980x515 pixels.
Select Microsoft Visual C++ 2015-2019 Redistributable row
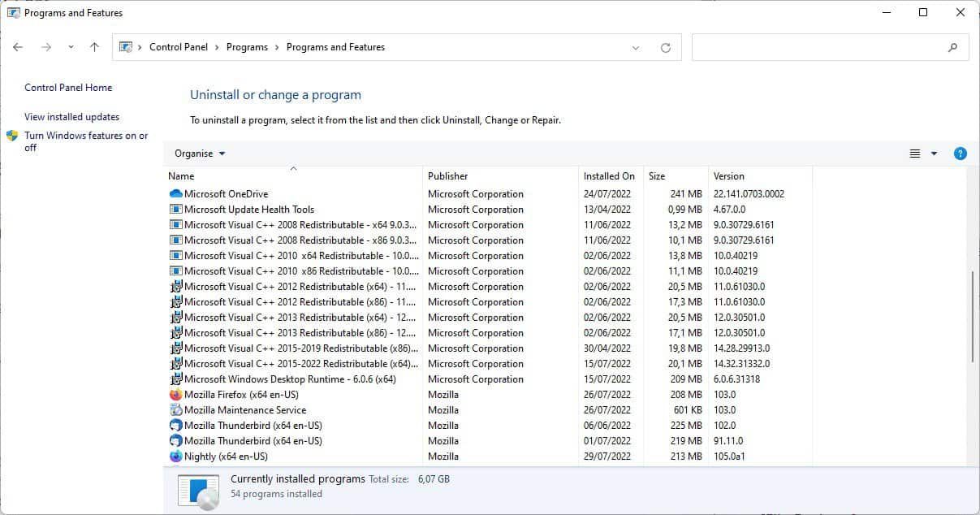[x=490, y=348]
